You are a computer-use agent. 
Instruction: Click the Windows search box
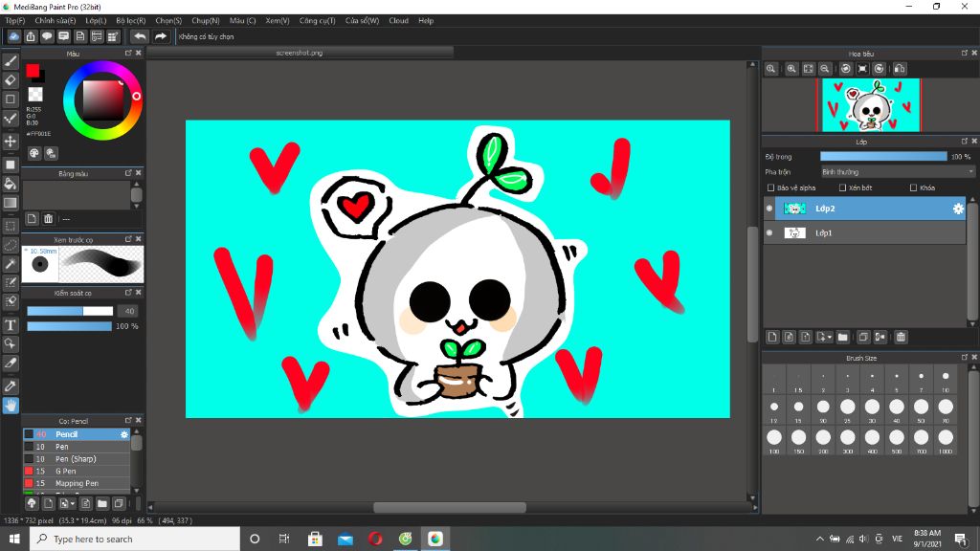point(134,539)
